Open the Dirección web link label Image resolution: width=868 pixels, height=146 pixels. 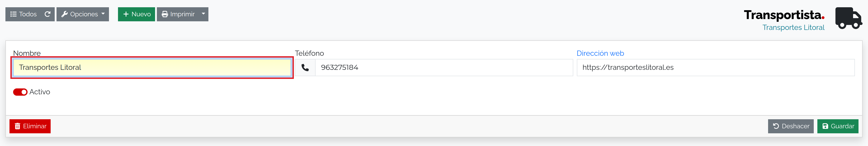[600, 54]
